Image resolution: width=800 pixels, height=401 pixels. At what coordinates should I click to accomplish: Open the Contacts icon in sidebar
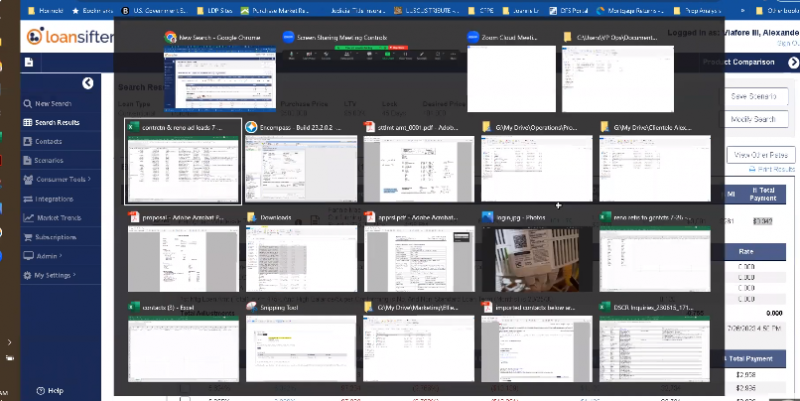click(28, 142)
